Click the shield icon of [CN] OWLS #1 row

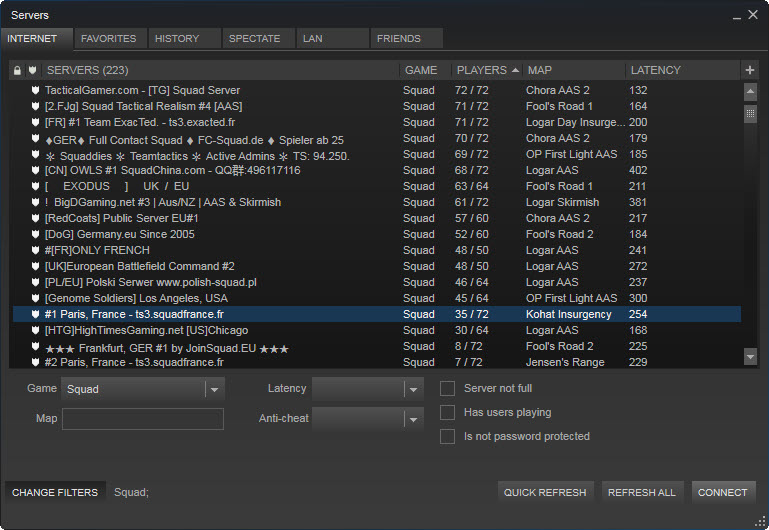coord(35,170)
